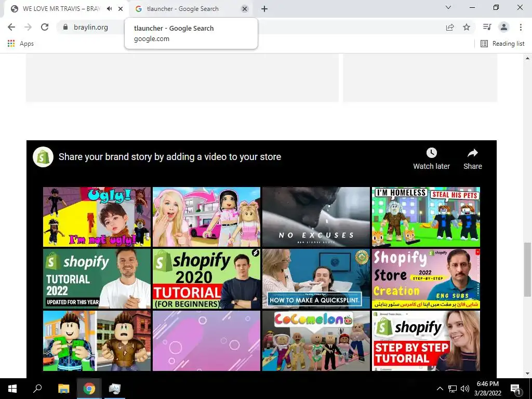Open the Roblox rich and poor thumbnail
Screen dimensions: 532x399
click(97, 341)
